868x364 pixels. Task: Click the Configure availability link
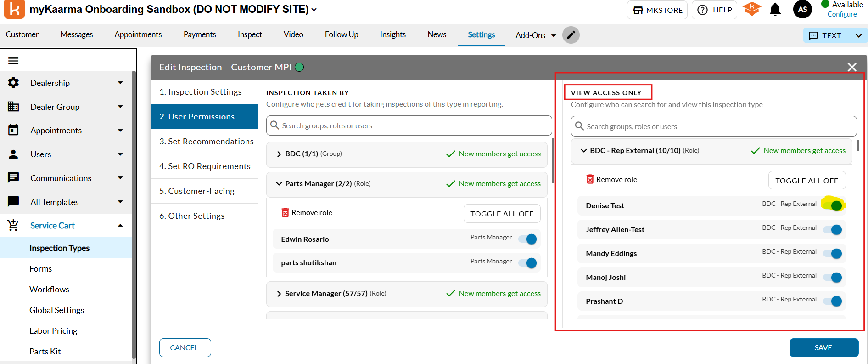tap(842, 14)
